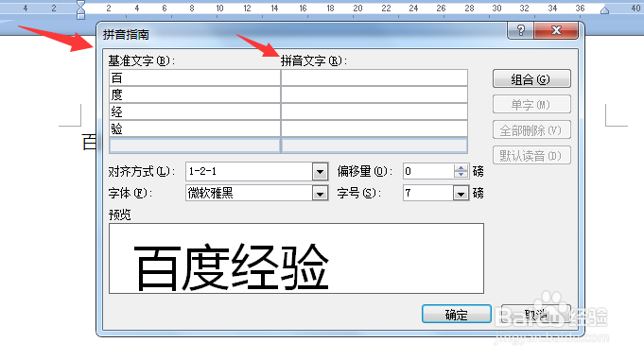Image resolution: width=644 pixels, height=360 pixels.
Task: Select the base text cell 百
Action: [195, 77]
